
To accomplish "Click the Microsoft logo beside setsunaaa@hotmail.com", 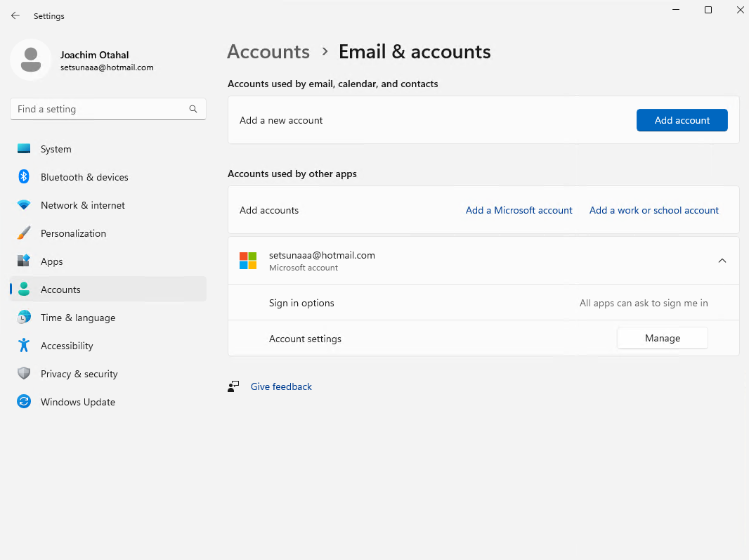I will (x=248, y=261).
